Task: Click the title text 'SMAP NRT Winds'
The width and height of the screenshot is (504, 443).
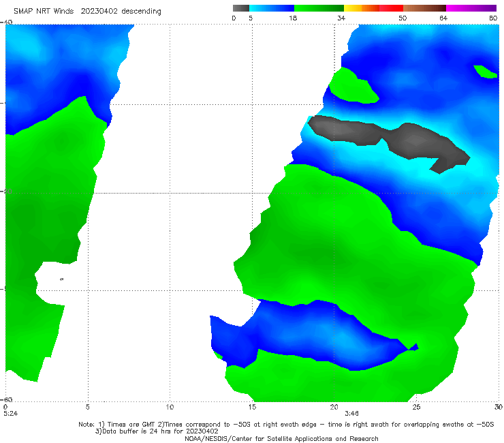Action: 44,12
